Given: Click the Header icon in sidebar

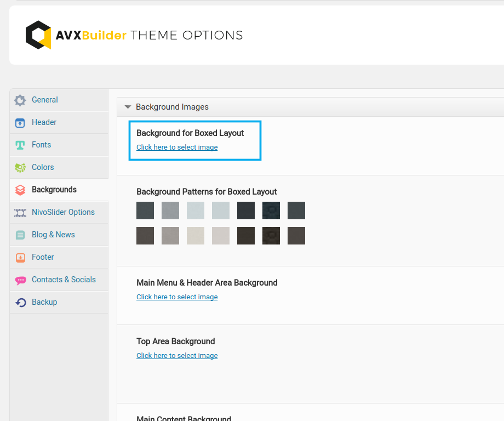Looking at the screenshot, I should coord(20,123).
